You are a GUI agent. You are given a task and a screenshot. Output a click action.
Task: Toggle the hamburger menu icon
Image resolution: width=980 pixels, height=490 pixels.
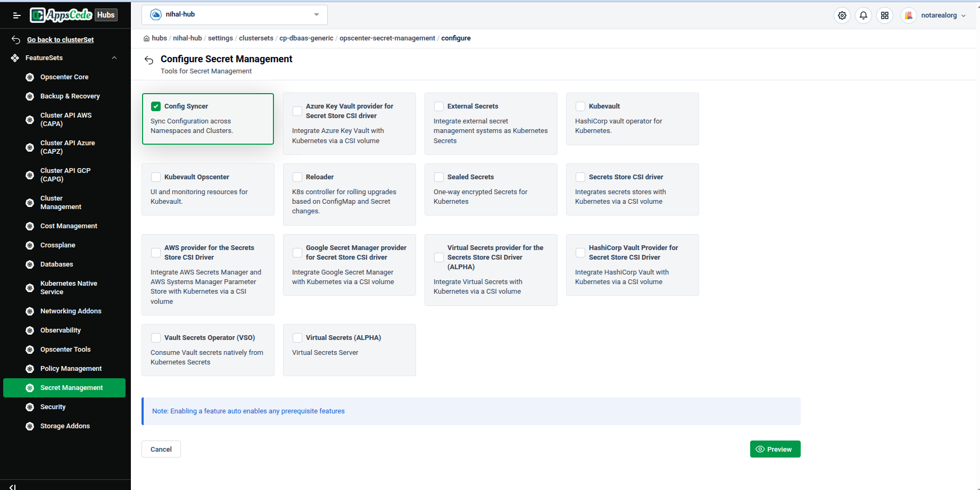point(16,15)
